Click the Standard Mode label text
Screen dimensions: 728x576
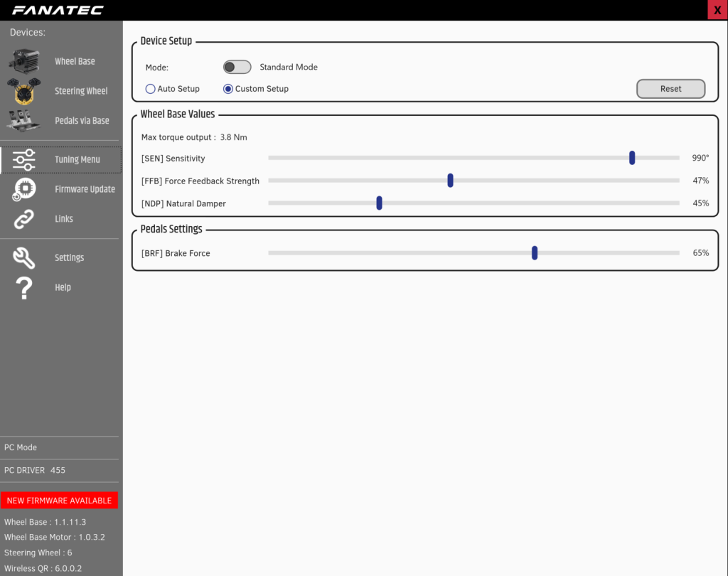(289, 67)
